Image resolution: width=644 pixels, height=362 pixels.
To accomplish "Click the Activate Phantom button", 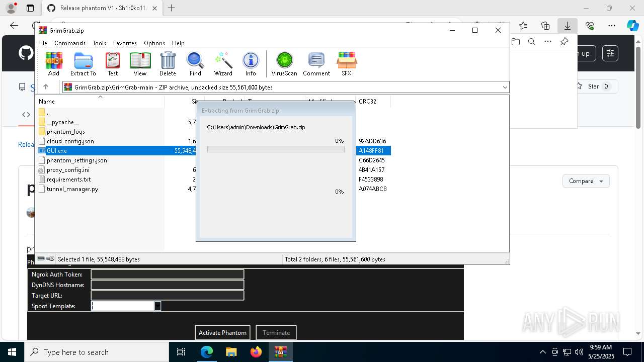I will 222,332.
